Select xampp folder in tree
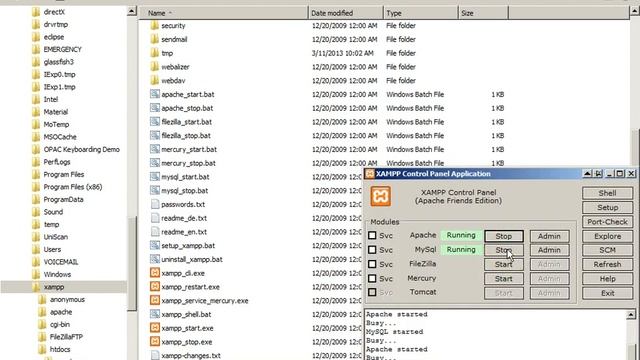The image size is (640, 360). 54,287
